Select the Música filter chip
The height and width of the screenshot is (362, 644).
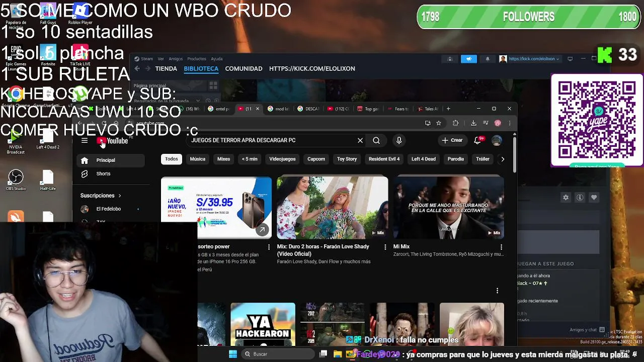click(x=198, y=159)
